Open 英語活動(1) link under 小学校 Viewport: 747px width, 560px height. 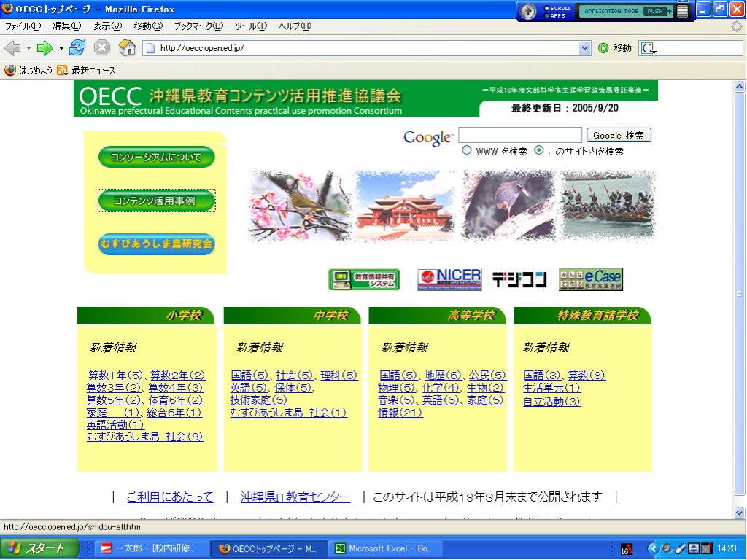click(115, 425)
